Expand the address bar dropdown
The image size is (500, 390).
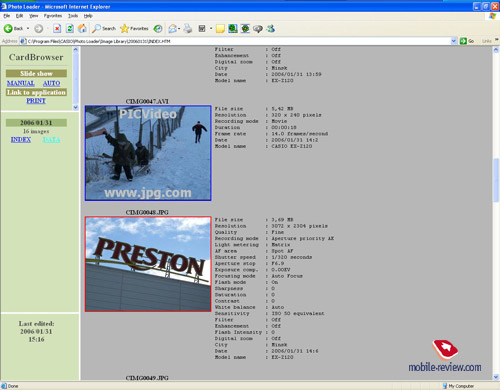(x=454, y=41)
